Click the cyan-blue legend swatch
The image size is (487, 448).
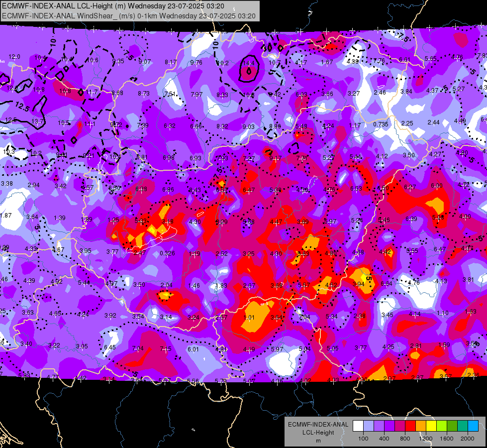474,426
